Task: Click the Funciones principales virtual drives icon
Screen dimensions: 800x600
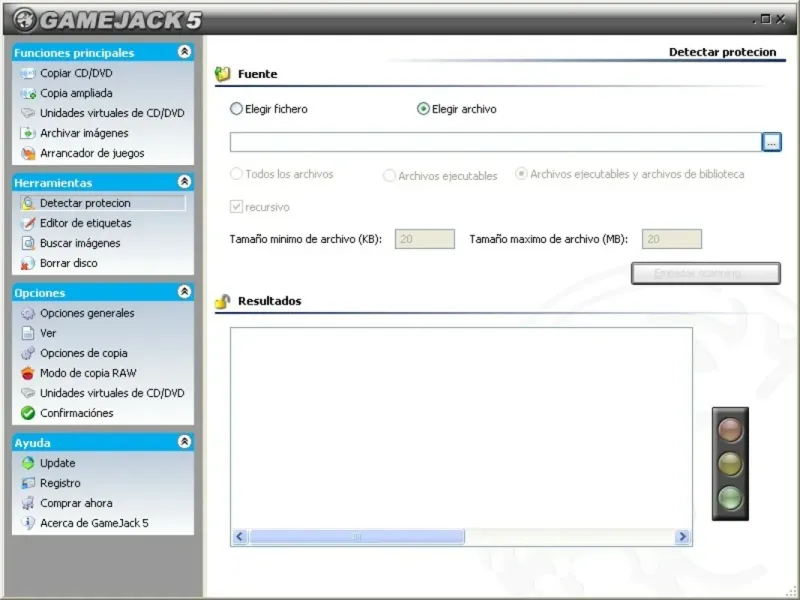Action: pos(28,113)
